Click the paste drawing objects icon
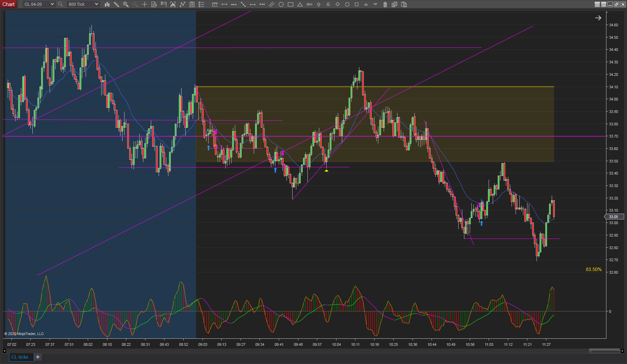 point(404,4)
